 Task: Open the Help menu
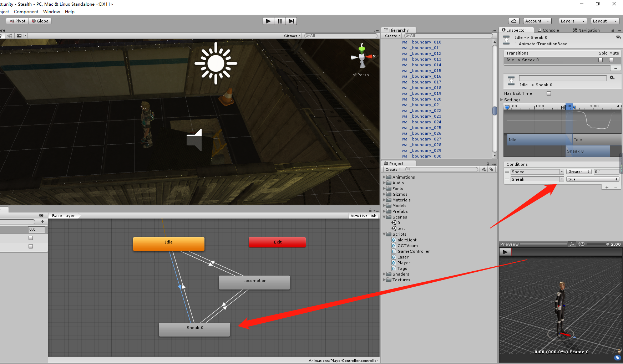pyautogui.click(x=70, y=12)
